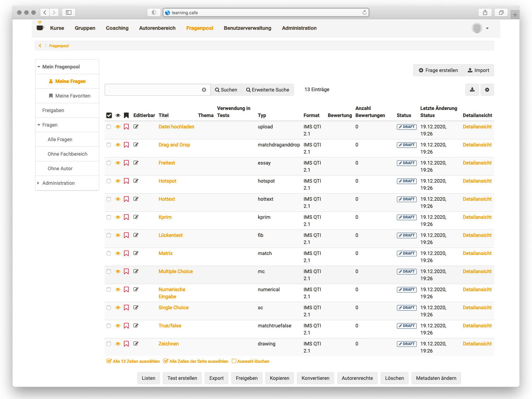Collapse the Fragen tree section
Screen dimensions: 532x399
(39, 125)
